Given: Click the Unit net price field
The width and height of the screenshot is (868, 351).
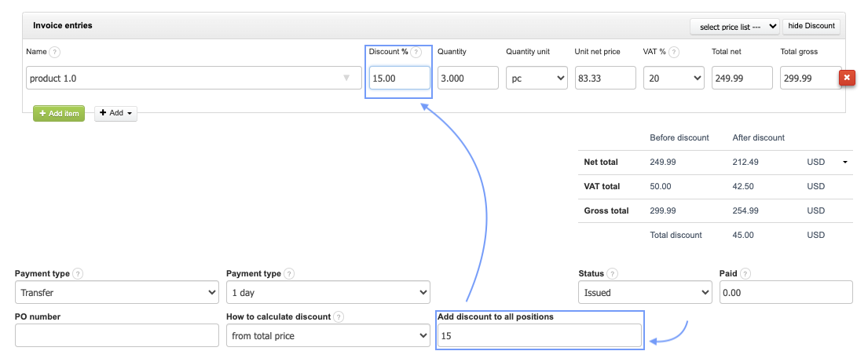Looking at the screenshot, I should click(x=605, y=79).
